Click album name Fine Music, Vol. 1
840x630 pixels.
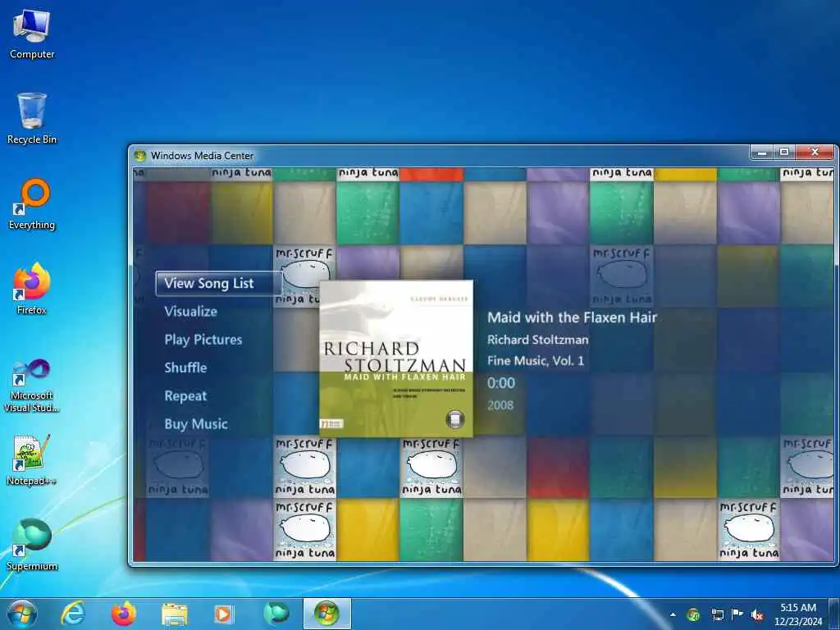click(536, 361)
